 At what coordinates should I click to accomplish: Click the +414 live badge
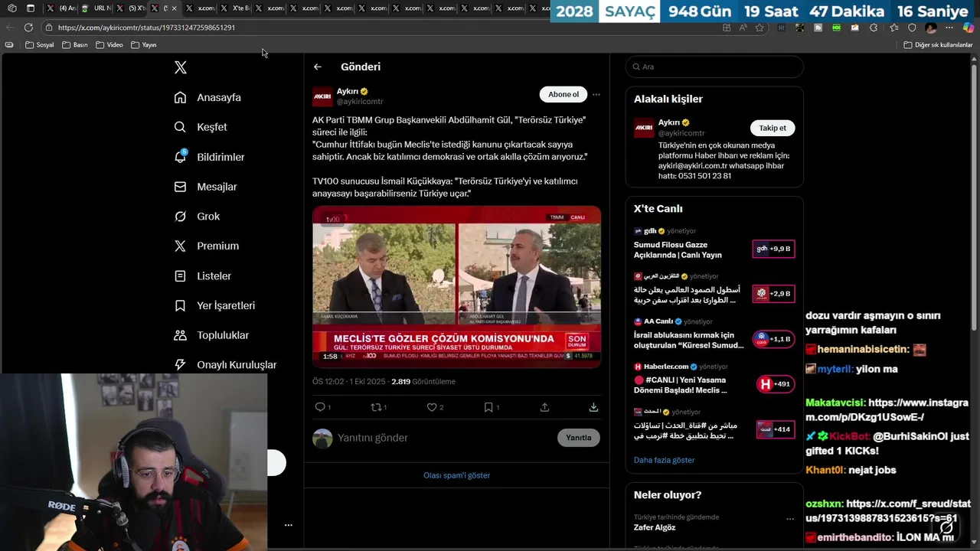[775, 429]
